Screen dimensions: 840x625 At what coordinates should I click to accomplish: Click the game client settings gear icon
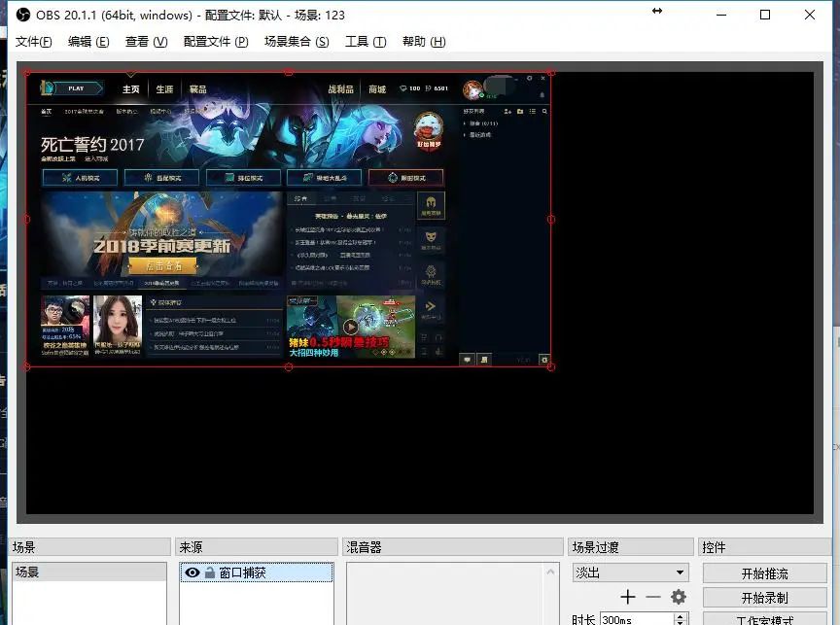529,78
